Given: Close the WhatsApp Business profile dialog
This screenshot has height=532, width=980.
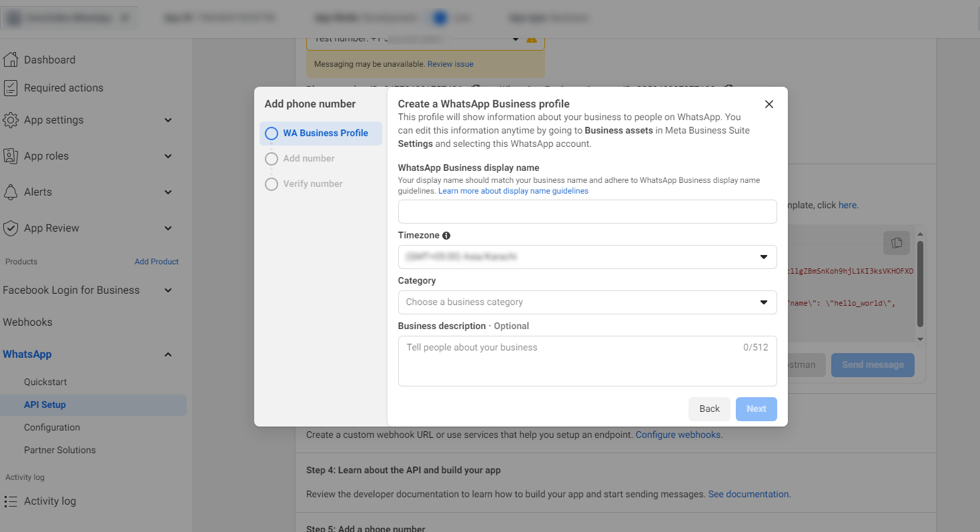Looking at the screenshot, I should [769, 104].
